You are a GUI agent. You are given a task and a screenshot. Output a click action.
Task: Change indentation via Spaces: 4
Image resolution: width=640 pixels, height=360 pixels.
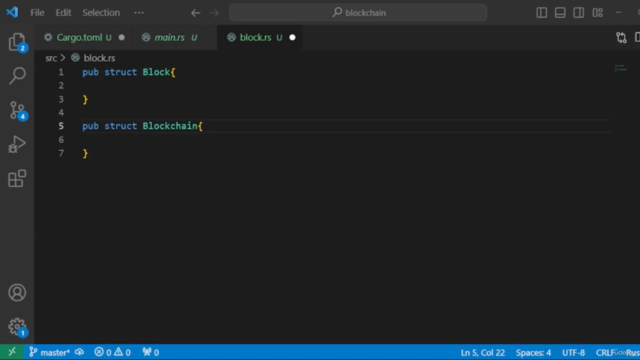533,353
